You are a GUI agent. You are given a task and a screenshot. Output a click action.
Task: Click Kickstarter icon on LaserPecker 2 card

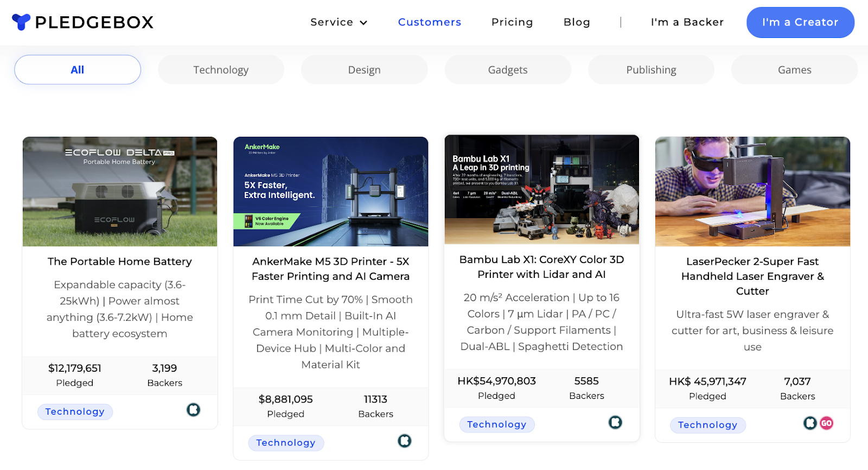pos(810,423)
